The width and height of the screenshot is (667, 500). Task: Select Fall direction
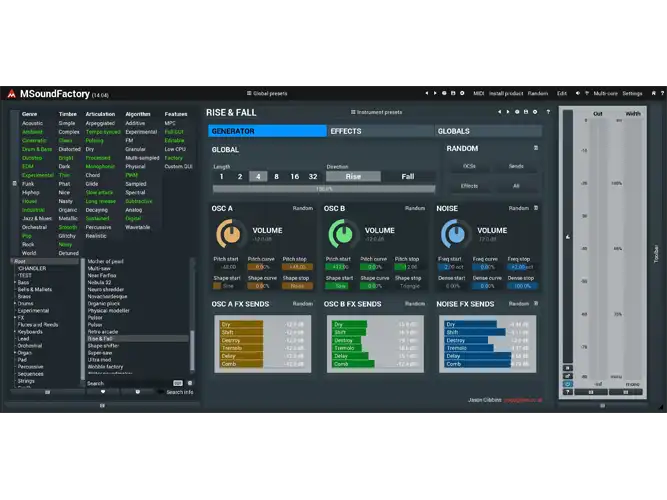(408, 177)
